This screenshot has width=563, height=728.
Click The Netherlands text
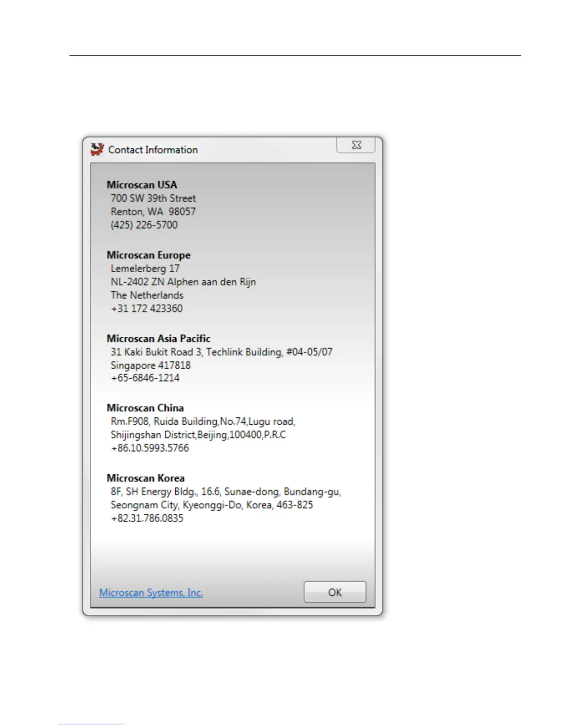(147, 295)
